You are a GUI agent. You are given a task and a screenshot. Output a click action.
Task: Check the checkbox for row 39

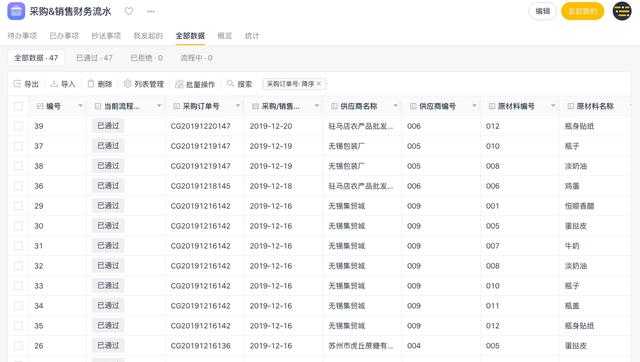[18, 126]
